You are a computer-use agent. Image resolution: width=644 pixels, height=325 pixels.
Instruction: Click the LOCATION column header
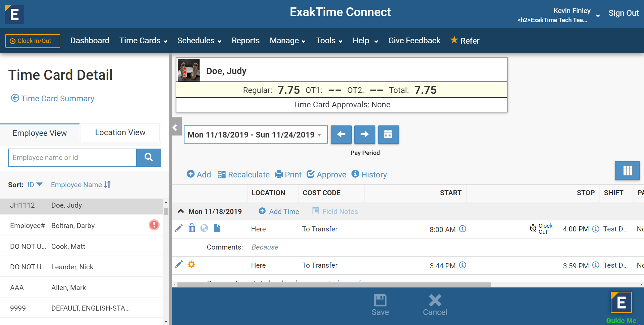(x=268, y=193)
